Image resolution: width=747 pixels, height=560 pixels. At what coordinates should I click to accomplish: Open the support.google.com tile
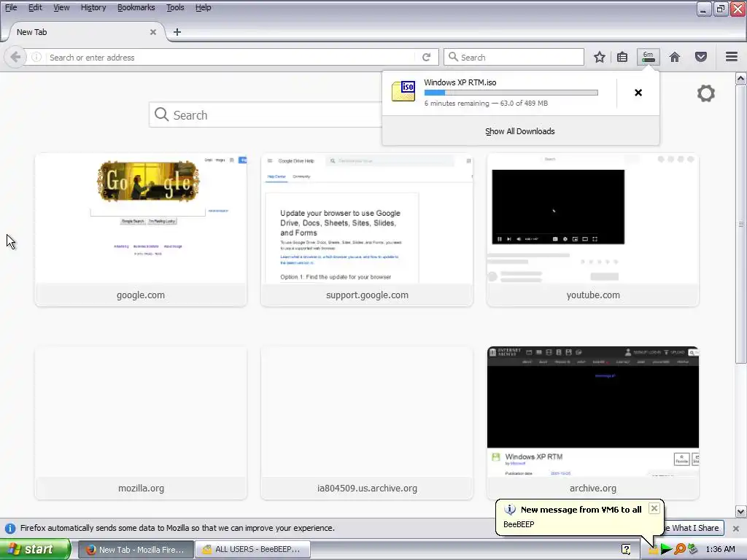[367, 230]
